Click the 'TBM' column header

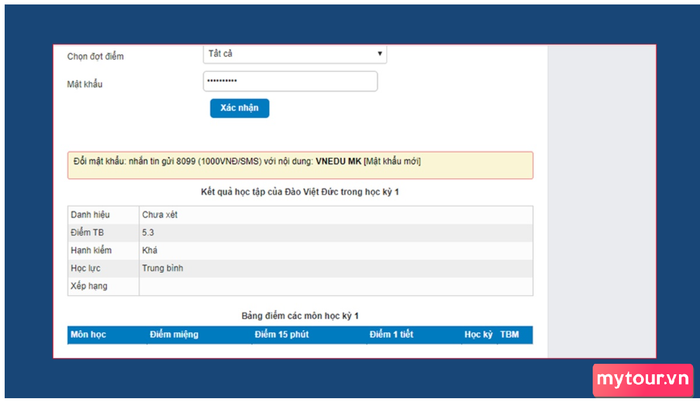point(509,334)
